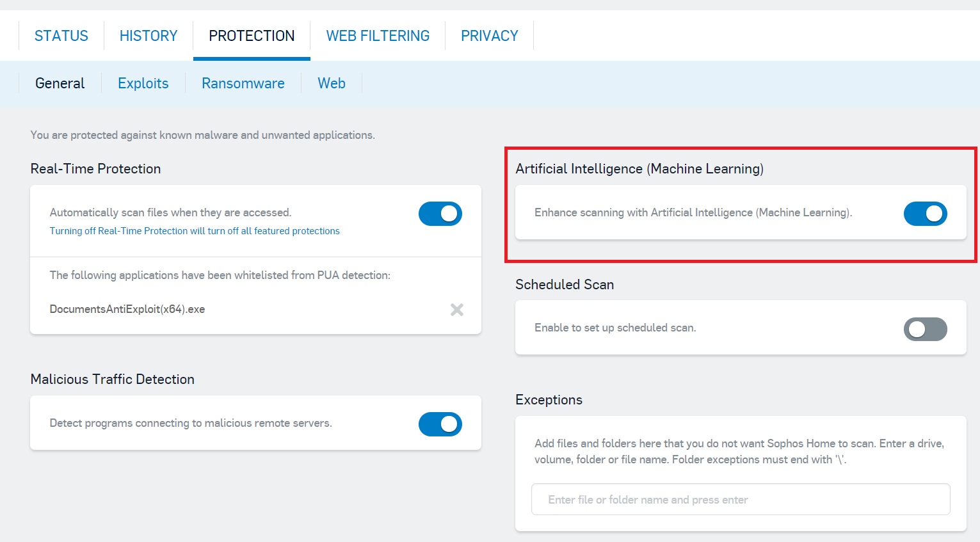Click the Artificial Intelligence section heading
The image size is (980, 542).
(639, 169)
